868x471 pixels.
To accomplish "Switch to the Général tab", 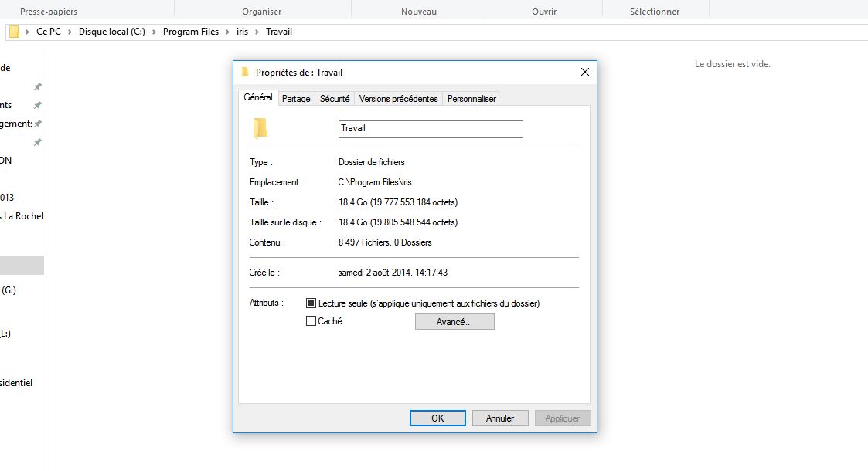I will pos(258,97).
